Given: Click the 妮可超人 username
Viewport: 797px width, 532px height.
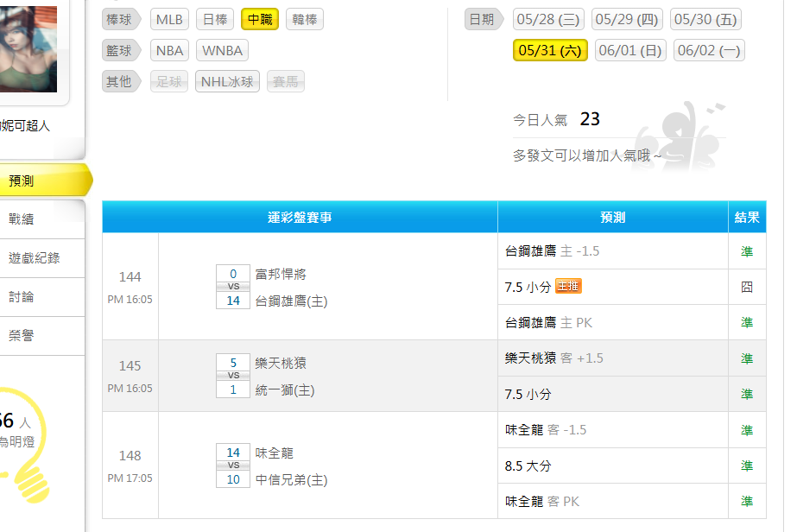Looking at the screenshot, I should click(x=25, y=125).
